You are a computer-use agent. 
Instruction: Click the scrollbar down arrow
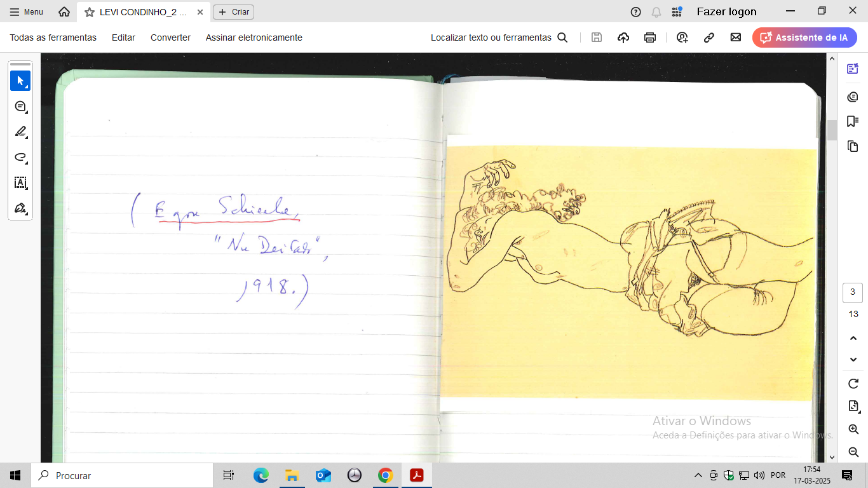pyautogui.click(x=832, y=457)
